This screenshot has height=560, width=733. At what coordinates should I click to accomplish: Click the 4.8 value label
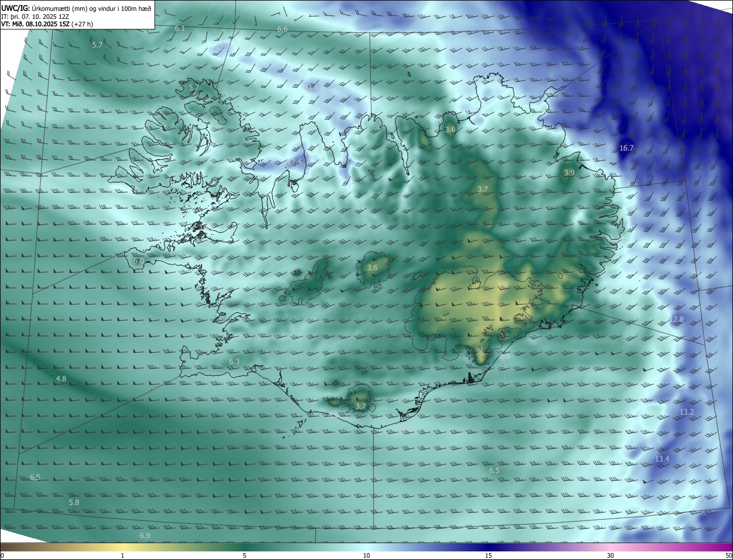[61, 379]
